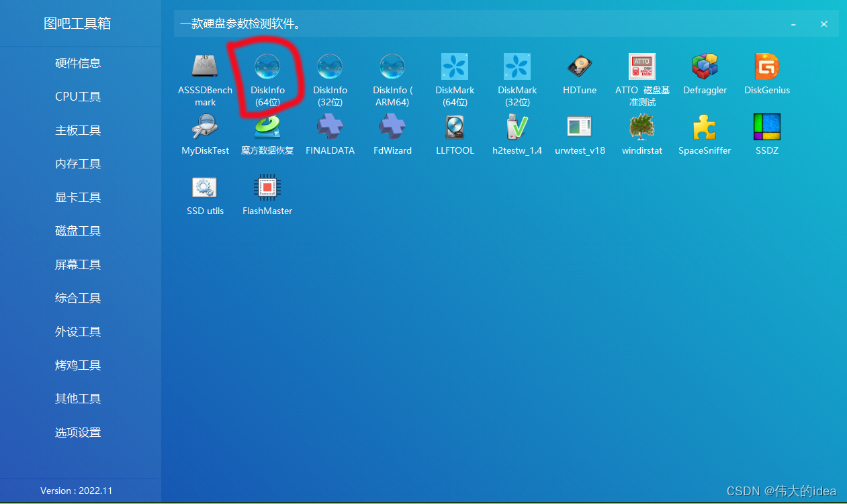Click the 图吧工具箱 title text
Viewport: 847px width, 504px height.
pos(77,24)
